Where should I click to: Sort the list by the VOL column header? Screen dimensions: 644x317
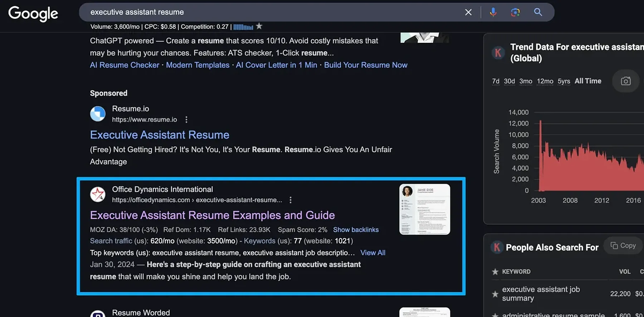click(625, 272)
